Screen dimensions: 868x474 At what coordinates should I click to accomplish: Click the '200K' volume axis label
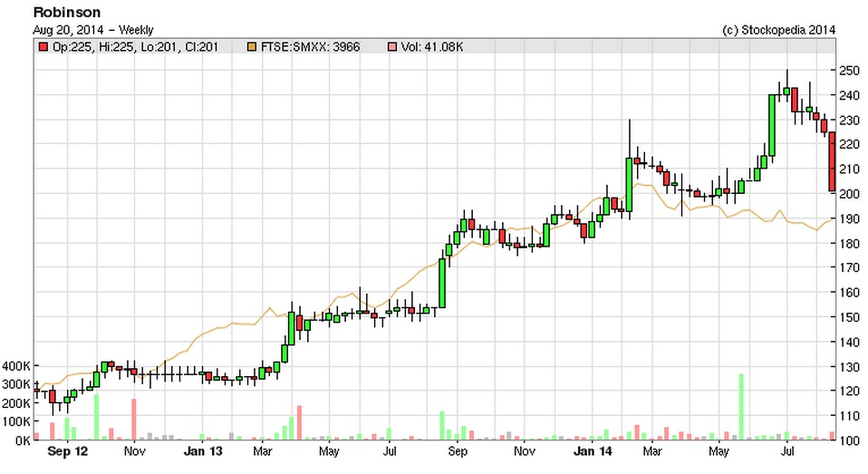point(16,403)
